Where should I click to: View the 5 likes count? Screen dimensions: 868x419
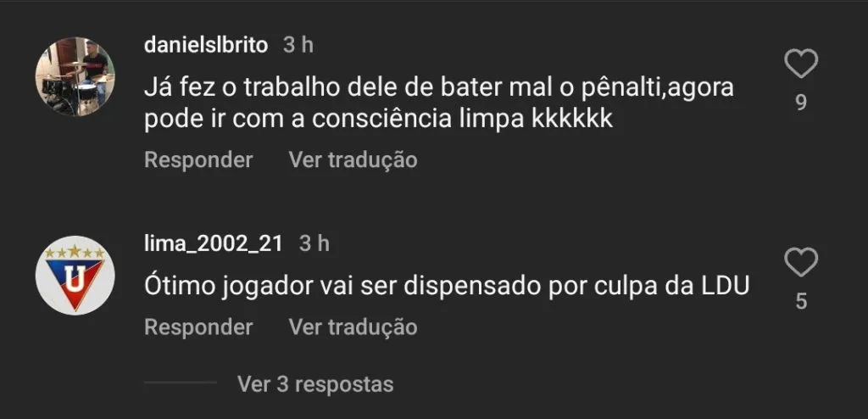[x=801, y=301]
